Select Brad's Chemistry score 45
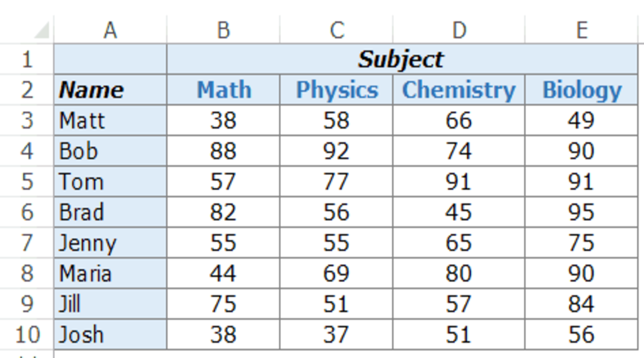The width and height of the screenshot is (644, 358). (459, 212)
